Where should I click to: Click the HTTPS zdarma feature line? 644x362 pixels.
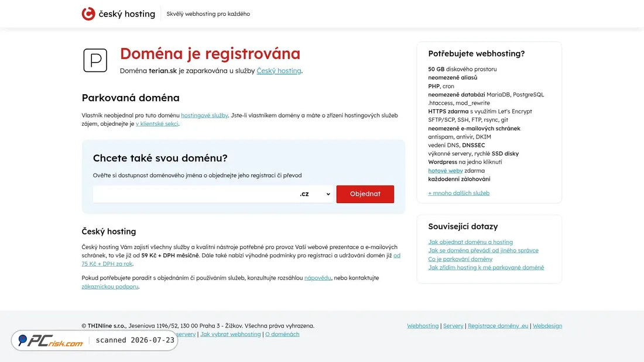[x=479, y=111]
